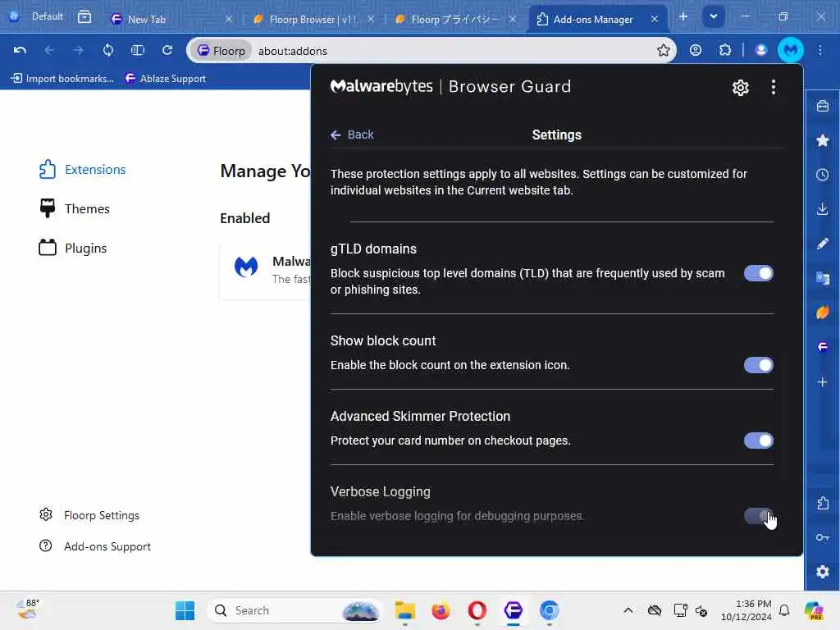Open sidebar settings gear icon
The image size is (840, 630).
[822, 572]
